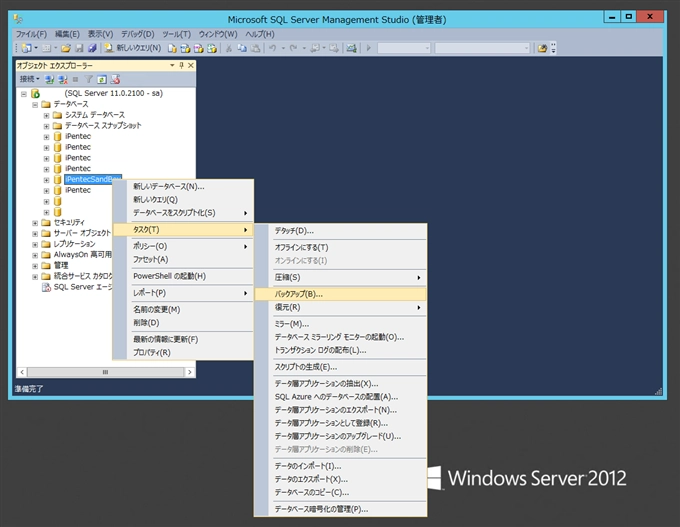Click the connect Object Explorer server icon
Screen dimensions: 680x527
[x=49, y=79]
